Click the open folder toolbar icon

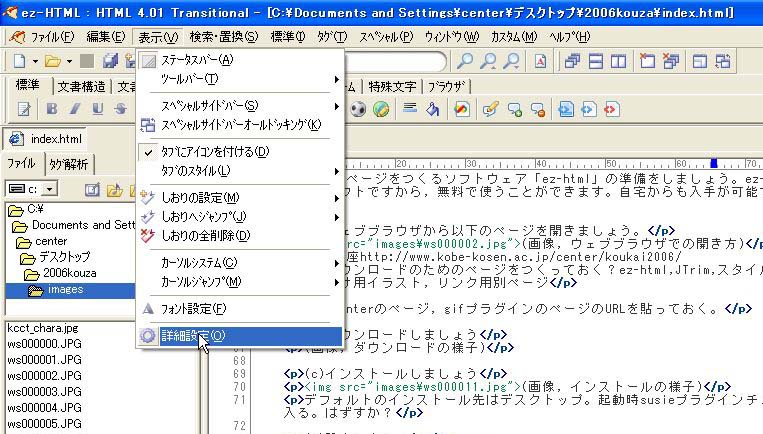[53, 61]
